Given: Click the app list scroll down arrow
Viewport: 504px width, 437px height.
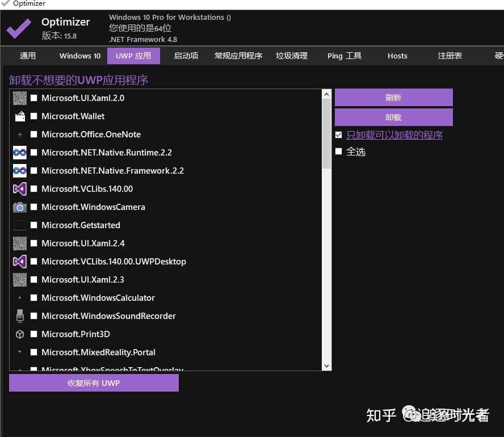Looking at the screenshot, I should (x=326, y=365).
